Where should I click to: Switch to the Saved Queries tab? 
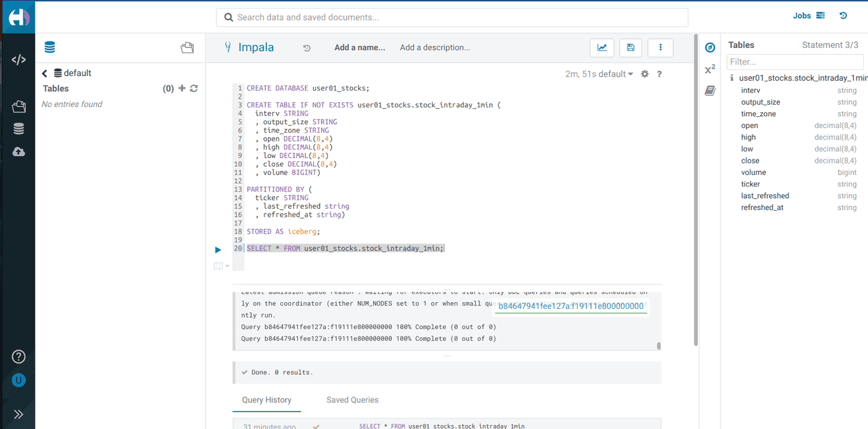pos(353,400)
